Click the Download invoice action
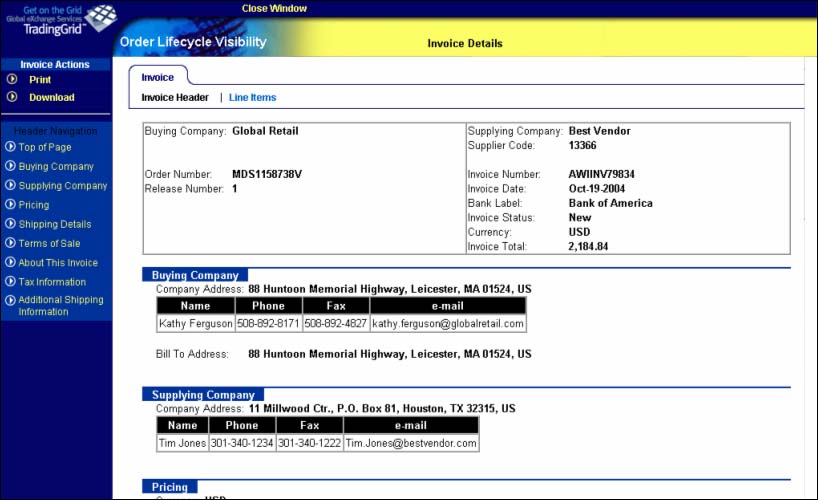Screen dimensions: 818x500 pos(51,97)
